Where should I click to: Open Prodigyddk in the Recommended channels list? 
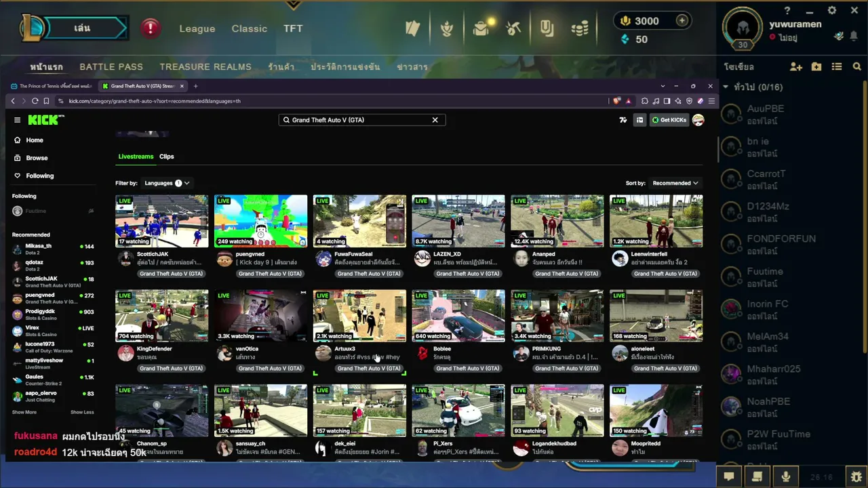53,314
